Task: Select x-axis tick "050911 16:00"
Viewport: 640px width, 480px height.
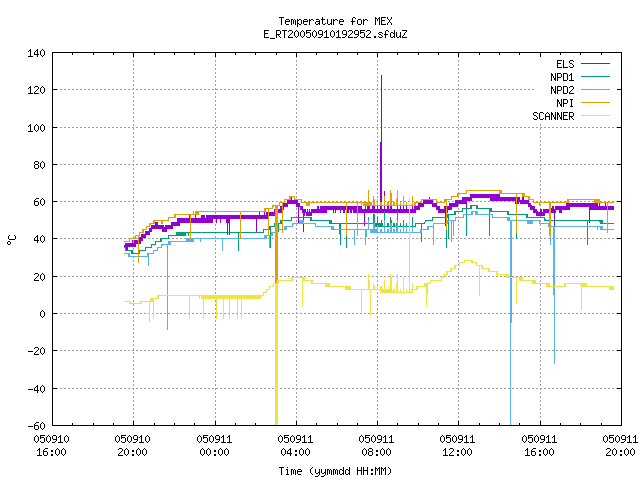Action: tap(539, 446)
